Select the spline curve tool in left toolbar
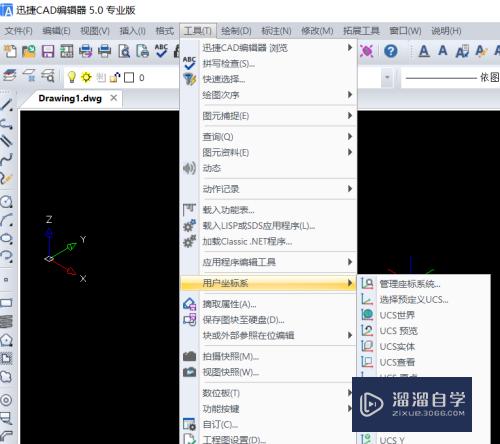Viewport: 500px width, 444px height. click(x=7, y=160)
